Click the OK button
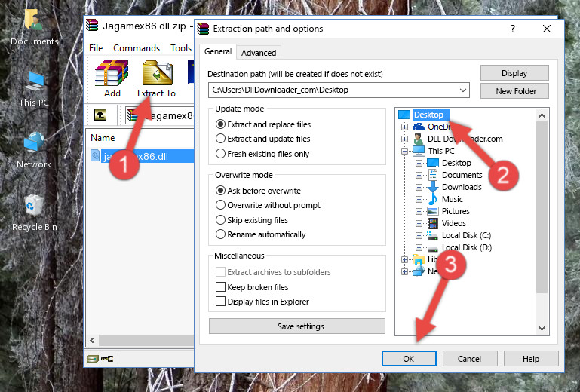Image resolution: width=580 pixels, height=392 pixels. (409, 359)
